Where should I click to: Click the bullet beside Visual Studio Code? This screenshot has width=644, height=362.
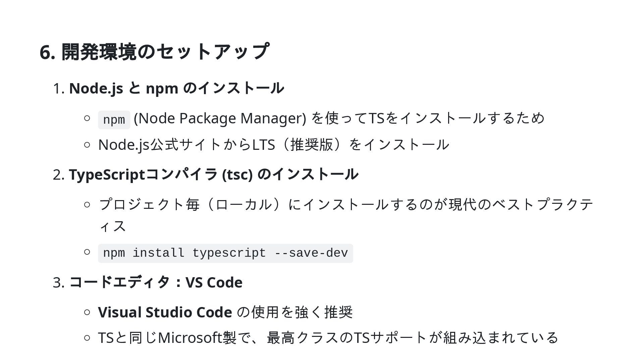87,312
